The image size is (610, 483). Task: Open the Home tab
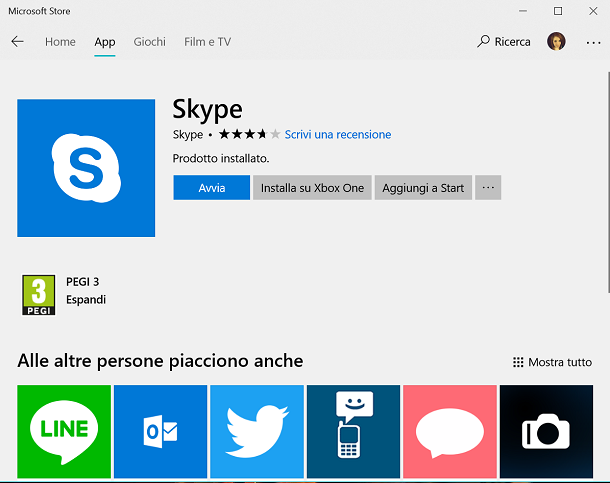(x=60, y=42)
